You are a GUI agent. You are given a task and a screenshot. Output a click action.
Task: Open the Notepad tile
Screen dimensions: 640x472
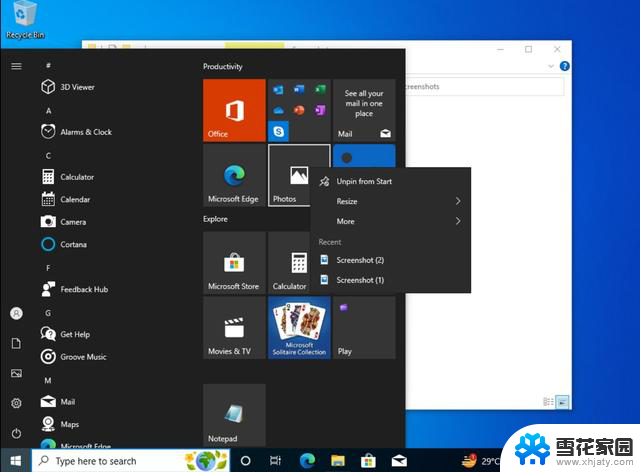[x=234, y=415]
